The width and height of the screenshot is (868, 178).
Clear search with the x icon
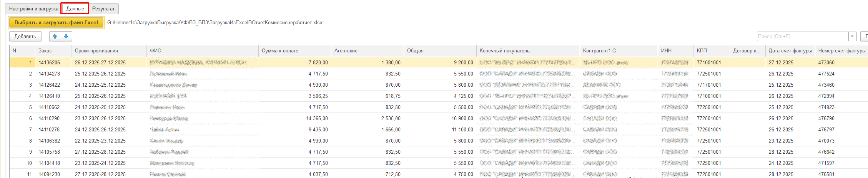(x=852, y=36)
